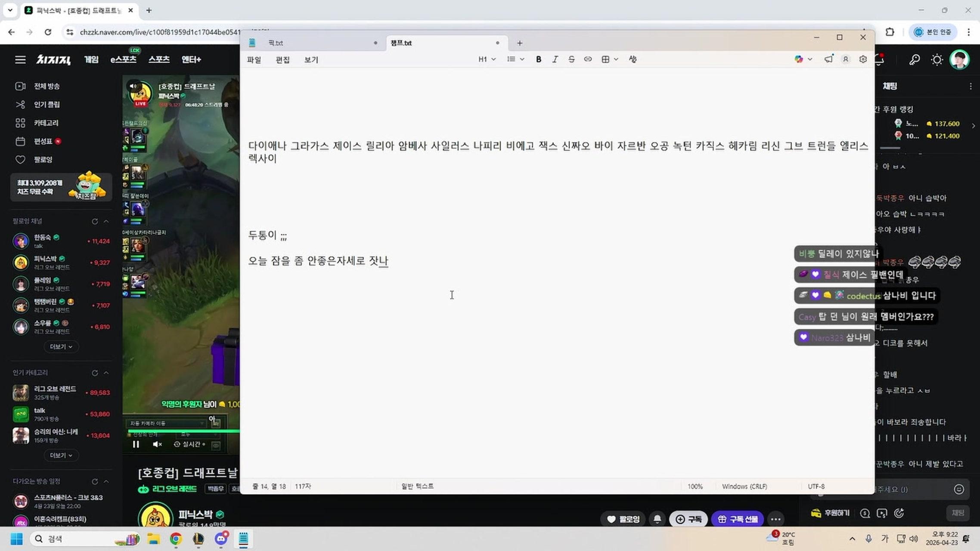980x551 pixels.
Task: Apply italic formatting
Action: pyautogui.click(x=555, y=59)
